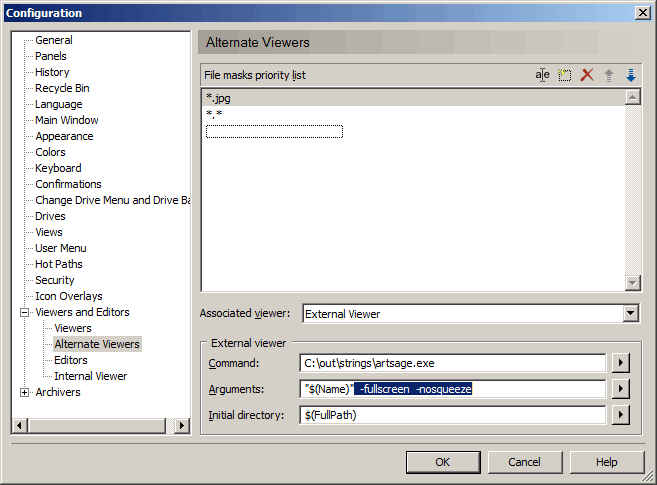Image resolution: width=657 pixels, height=485 pixels.
Task: Click inside the Command input field
Action: [452, 363]
